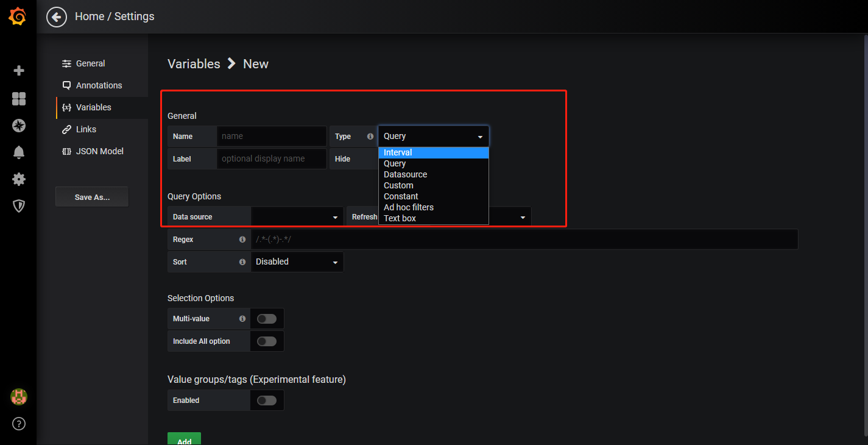Select Interval from the Type list
This screenshot has height=445, width=868.
click(x=434, y=152)
